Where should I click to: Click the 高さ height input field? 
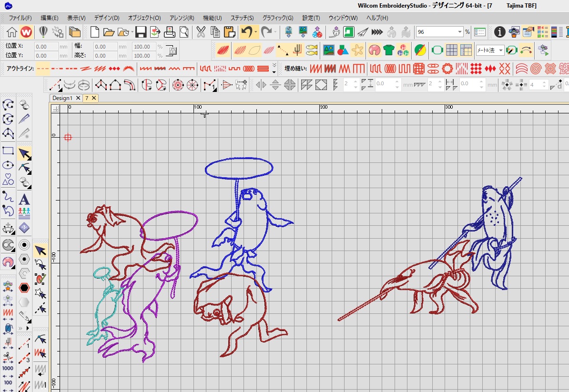coord(105,55)
